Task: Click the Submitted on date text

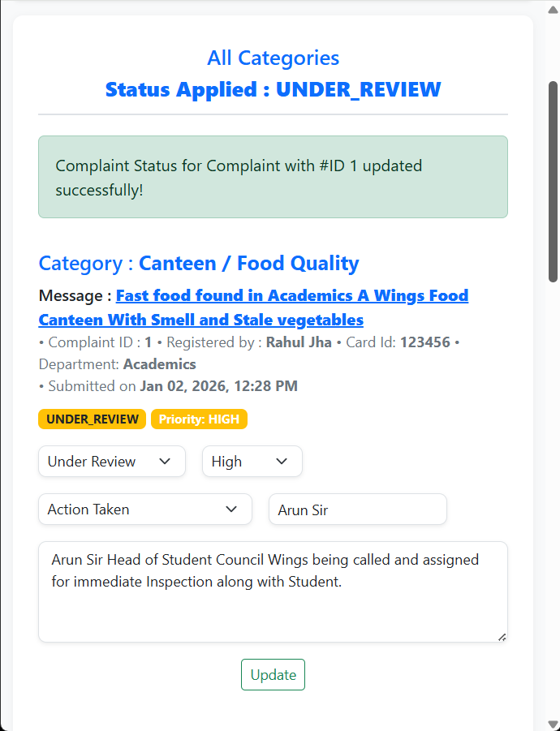Action: [x=218, y=386]
